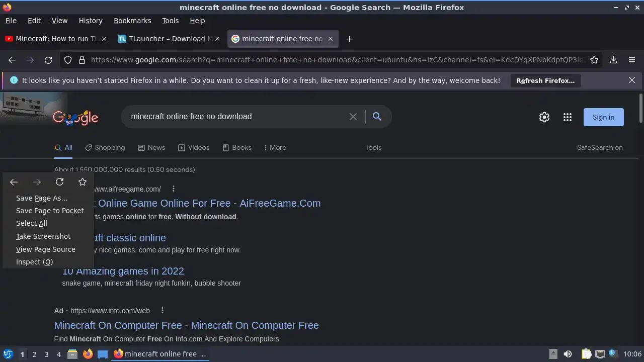Filter results by Shopping

105,147
